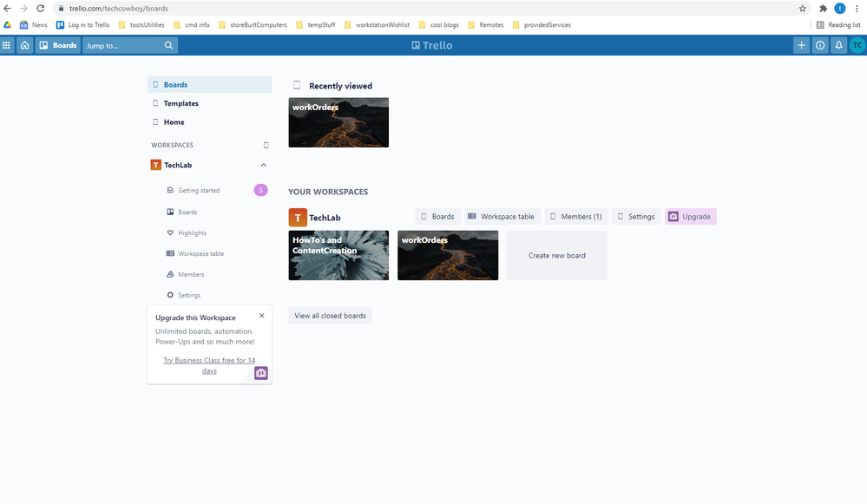The image size is (867, 504).
Task: Open the information icon in header
Action: click(820, 45)
